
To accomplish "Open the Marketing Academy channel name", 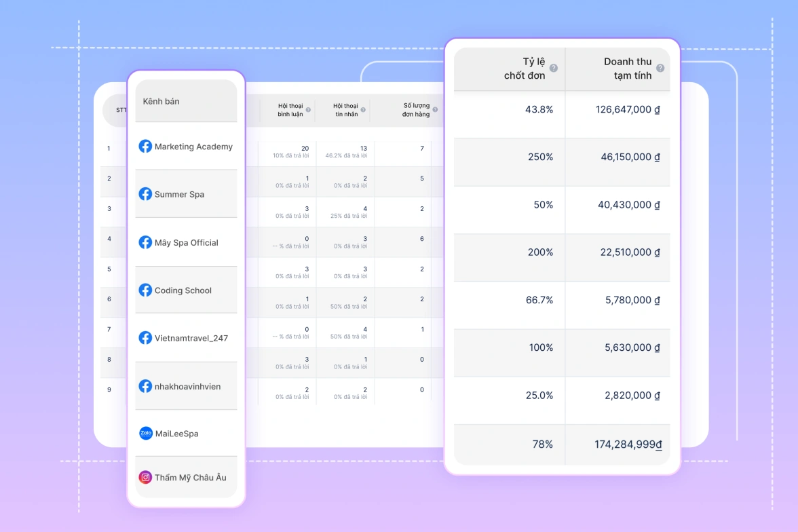I will 193,147.
